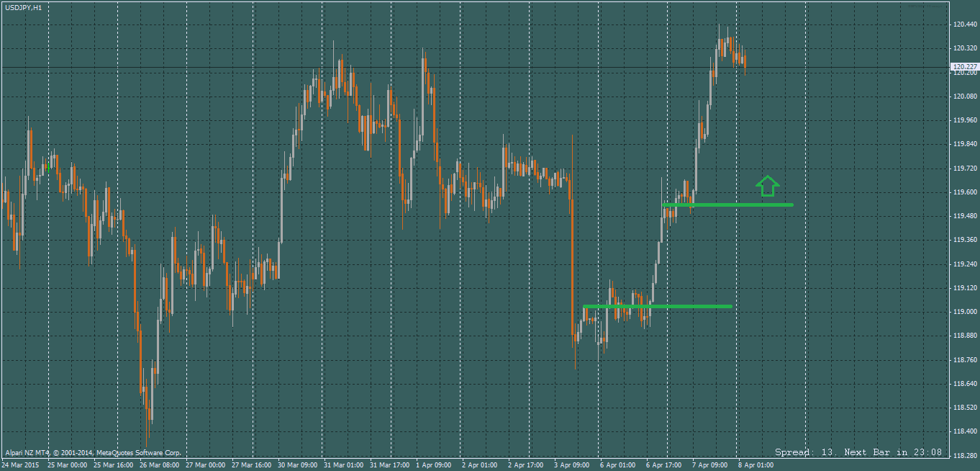Click the 119.600 price axis label
Image resolution: width=980 pixels, height=471 pixels.
(x=964, y=192)
